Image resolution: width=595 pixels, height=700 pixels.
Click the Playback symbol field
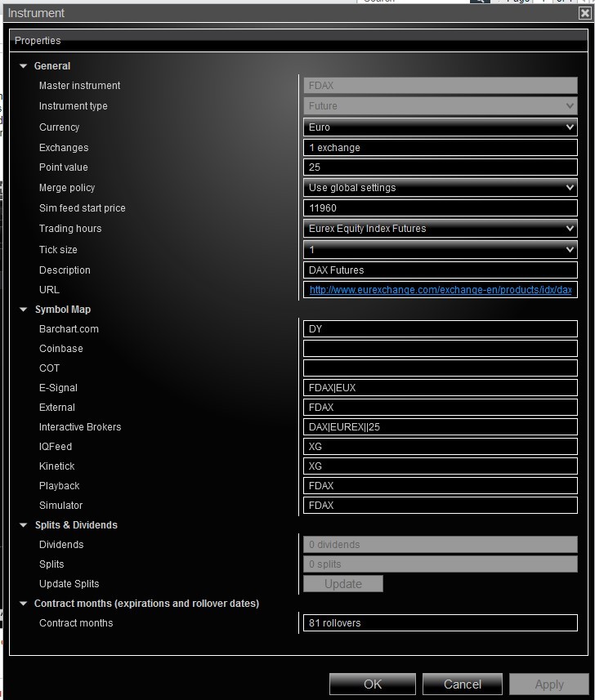coord(440,486)
